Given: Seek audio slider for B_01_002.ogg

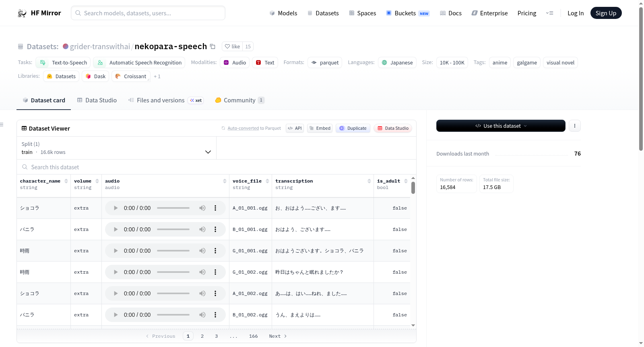Looking at the screenshot, I should (x=173, y=315).
